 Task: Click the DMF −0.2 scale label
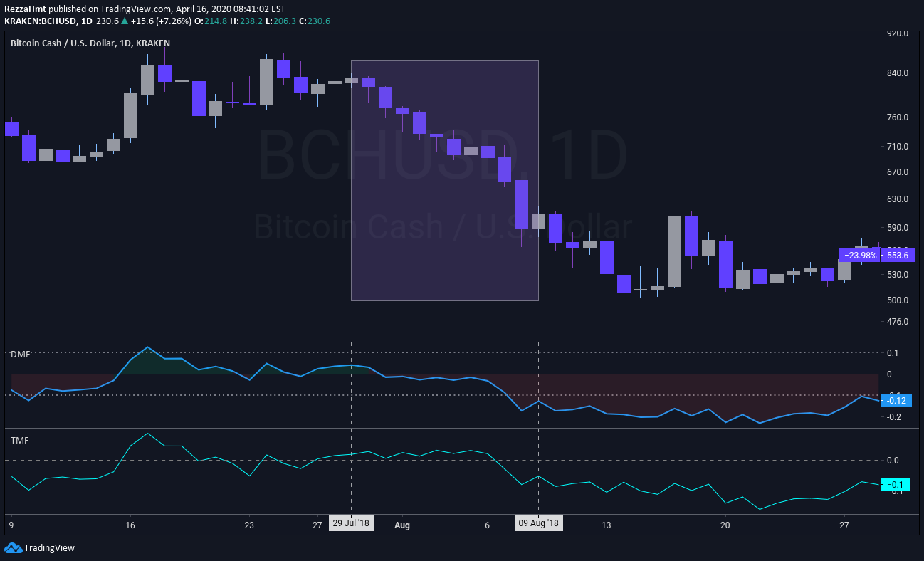pyautogui.click(x=893, y=417)
